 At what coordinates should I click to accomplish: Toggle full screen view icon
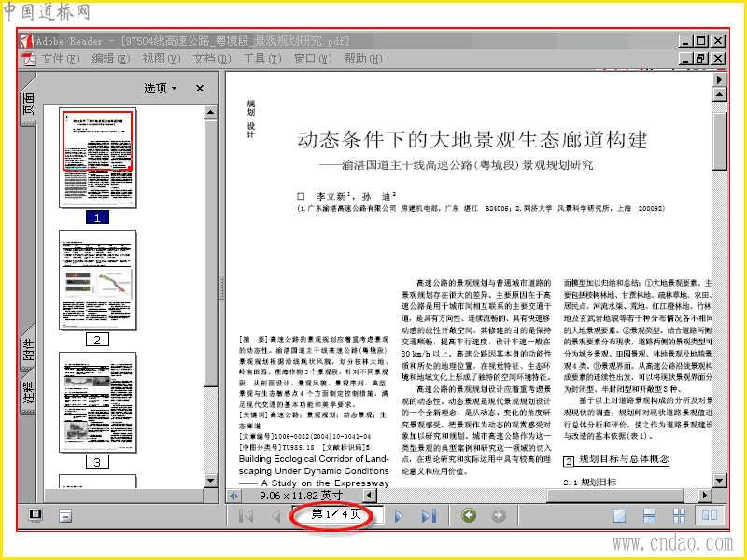tap(35, 515)
